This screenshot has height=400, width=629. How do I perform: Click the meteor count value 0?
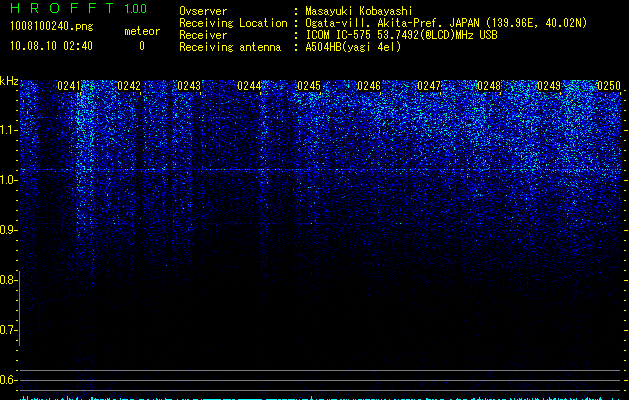click(x=142, y=46)
